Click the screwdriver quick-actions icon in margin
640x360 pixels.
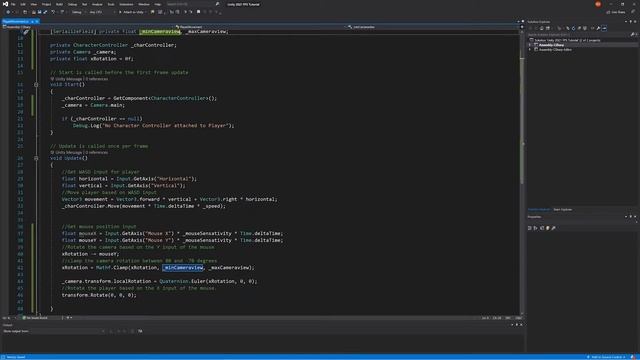(x=26, y=32)
